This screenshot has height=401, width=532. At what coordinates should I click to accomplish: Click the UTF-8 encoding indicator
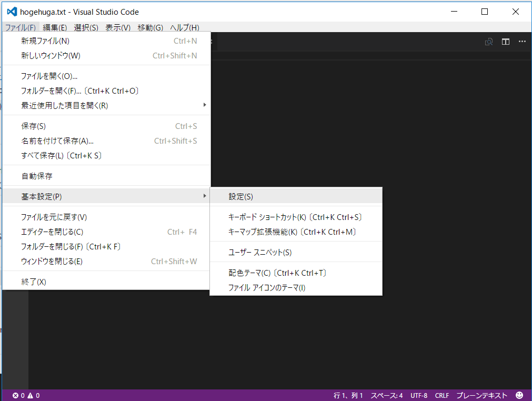419,396
